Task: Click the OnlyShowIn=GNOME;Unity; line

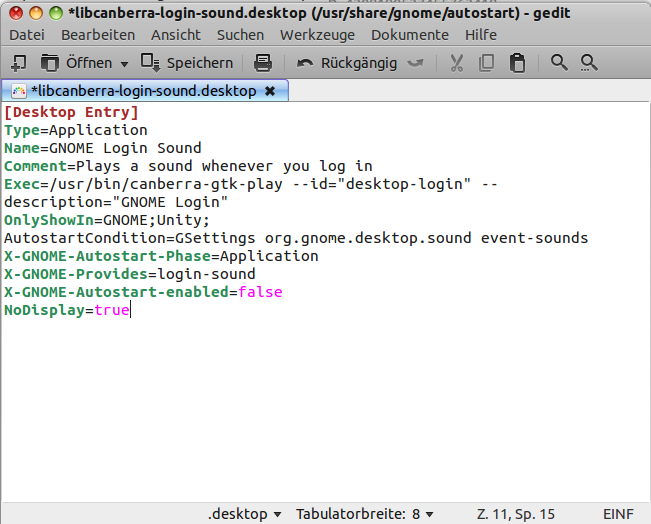Action: coord(107,220)
